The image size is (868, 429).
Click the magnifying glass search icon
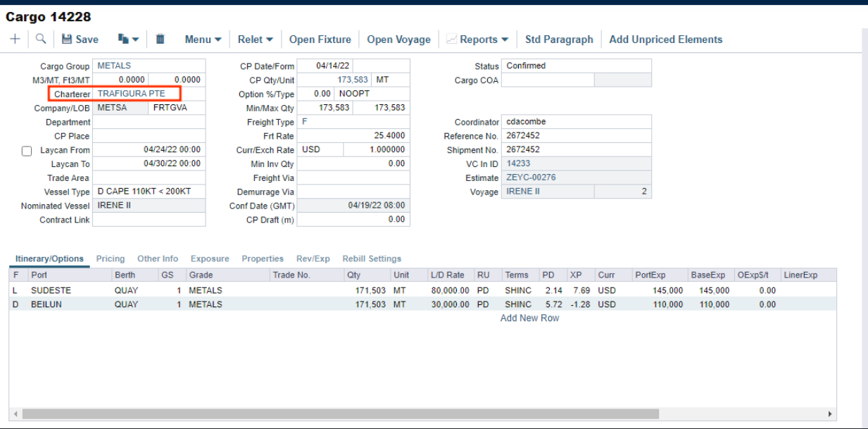(x=41, y=39)
